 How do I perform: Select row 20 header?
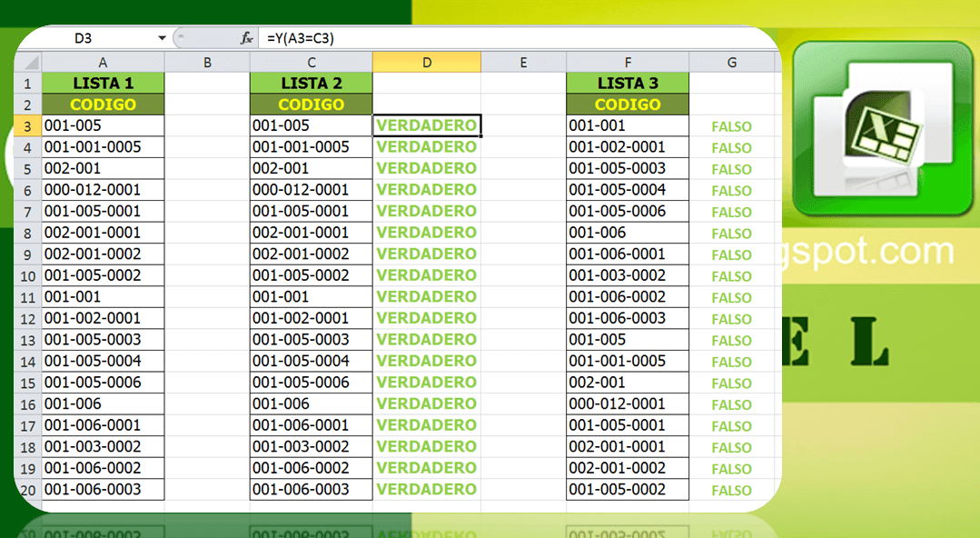tap(28, 489)
